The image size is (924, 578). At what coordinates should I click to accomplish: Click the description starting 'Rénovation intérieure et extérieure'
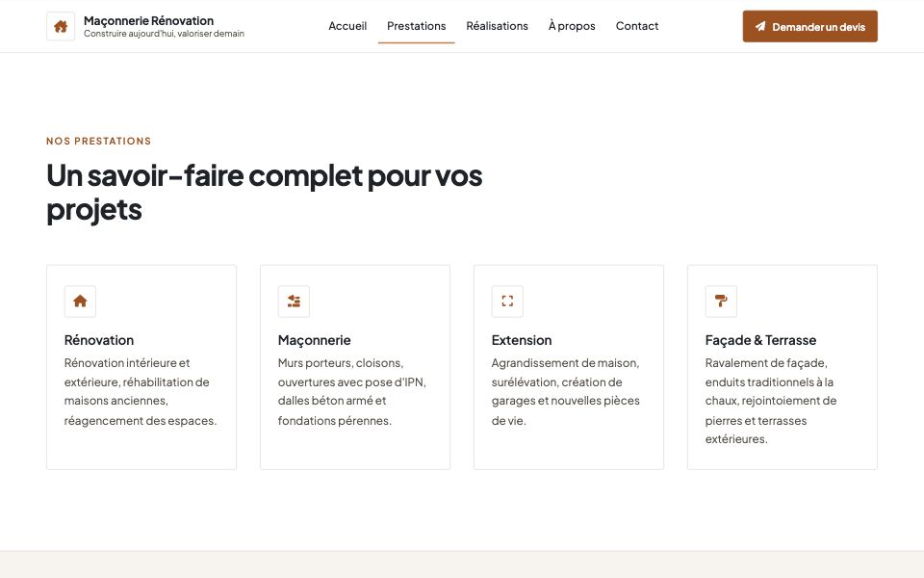(141, 392)
